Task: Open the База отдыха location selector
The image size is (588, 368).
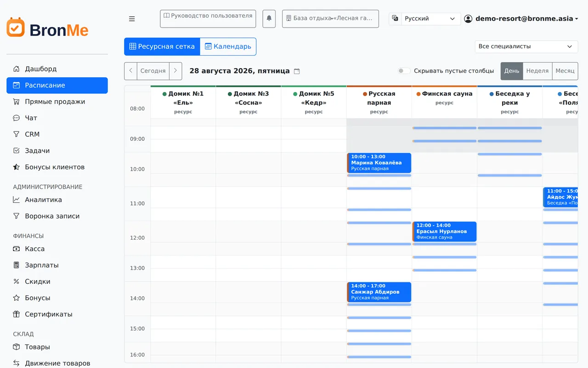Action: point(330,19)
